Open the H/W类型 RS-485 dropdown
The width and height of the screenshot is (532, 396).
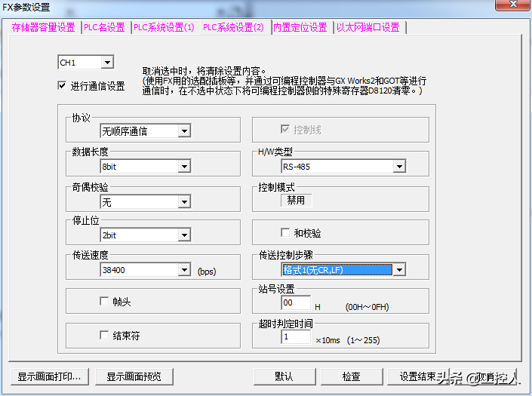pyautogui.click(x=399, y=167)
